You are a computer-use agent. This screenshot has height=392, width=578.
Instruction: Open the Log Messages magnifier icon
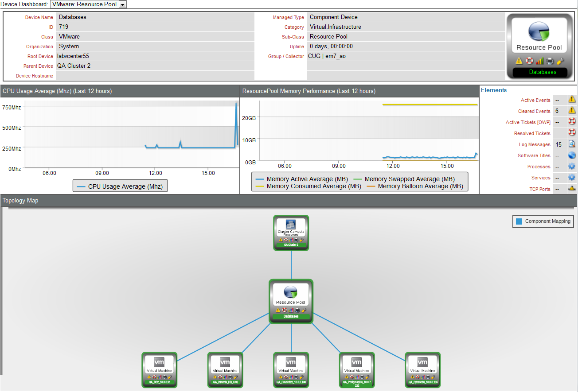(572, 144)
